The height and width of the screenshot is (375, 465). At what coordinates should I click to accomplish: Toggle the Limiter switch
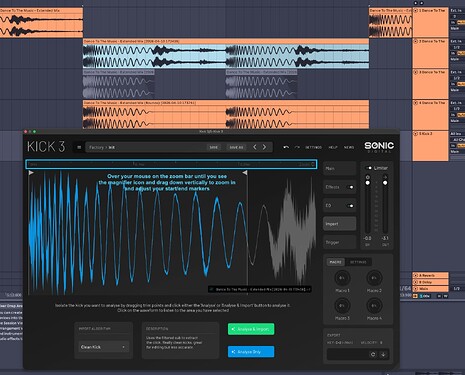click(x=368, y=168)
